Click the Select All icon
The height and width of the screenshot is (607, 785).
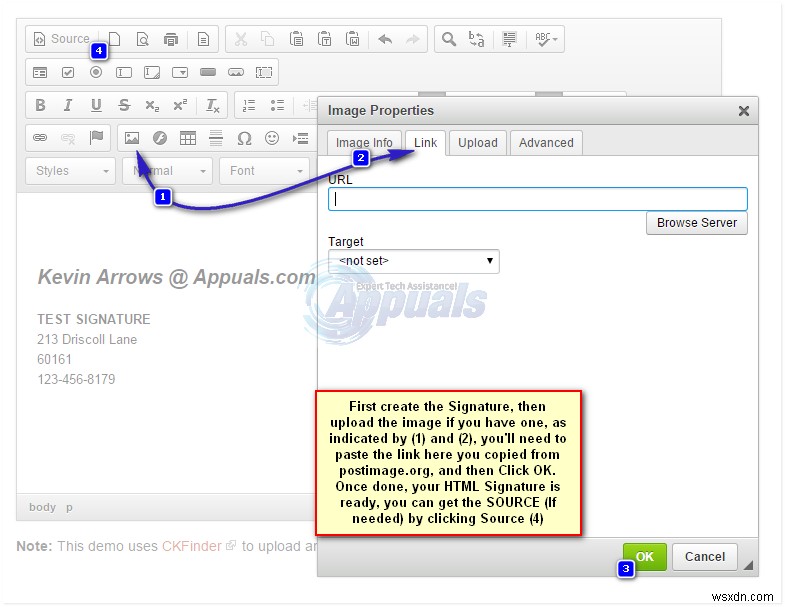509,39
